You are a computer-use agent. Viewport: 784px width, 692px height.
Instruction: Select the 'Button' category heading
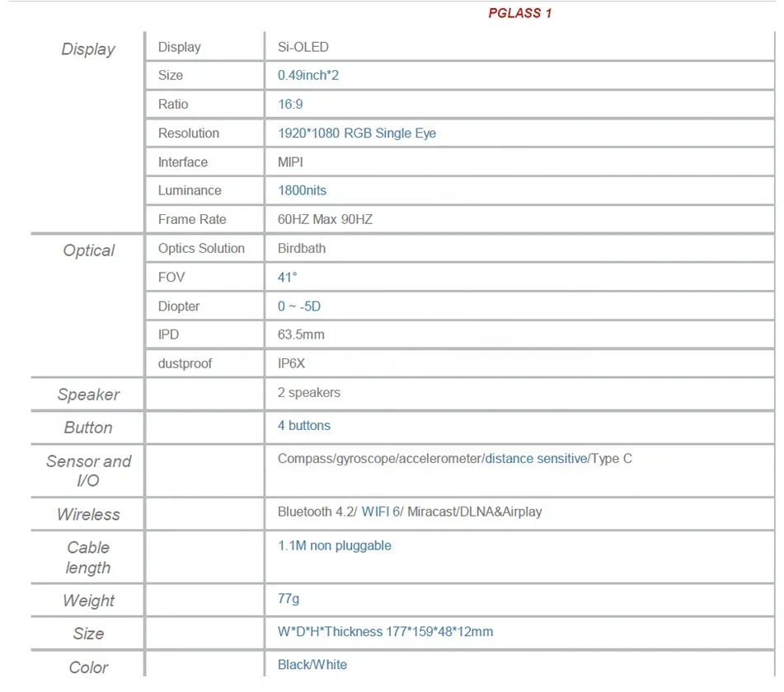pos(88,428)
